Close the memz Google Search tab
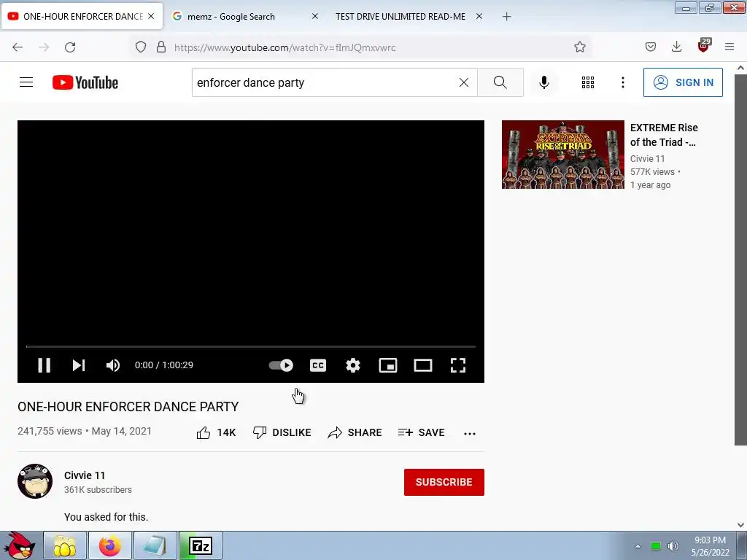The width and height of the screenshot is (747, 560). (x=315, y=16)
